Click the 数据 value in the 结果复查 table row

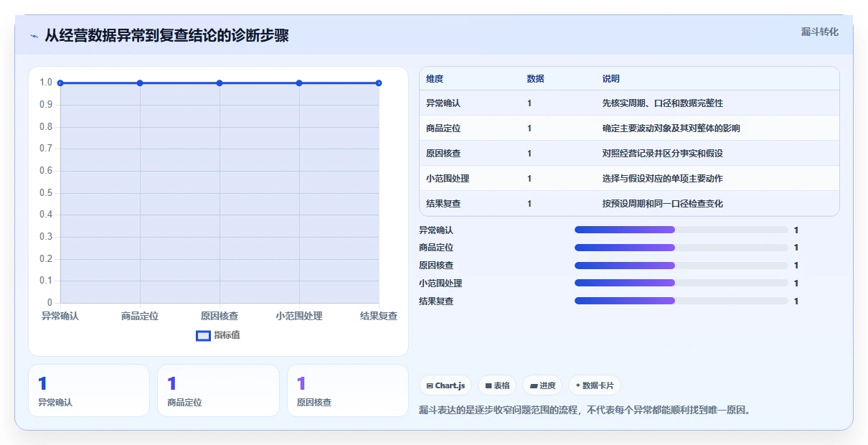coord(529,204)
